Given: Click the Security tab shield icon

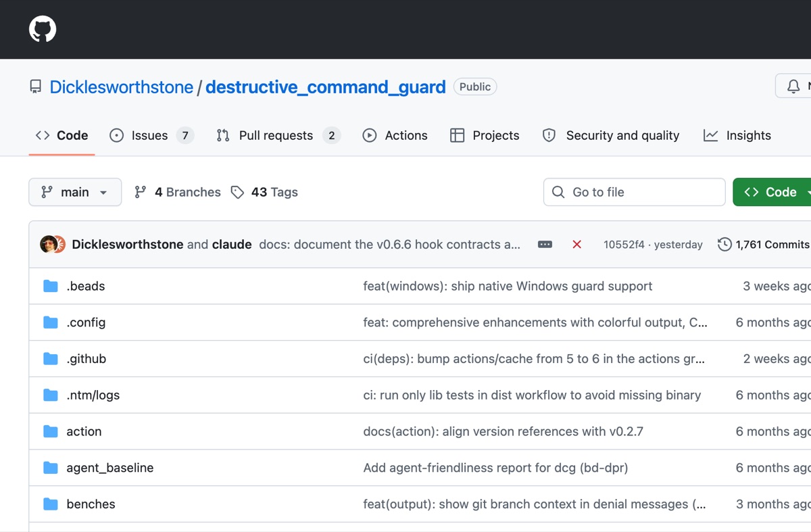Looking at the screenshot, I should tap(549, 135).
